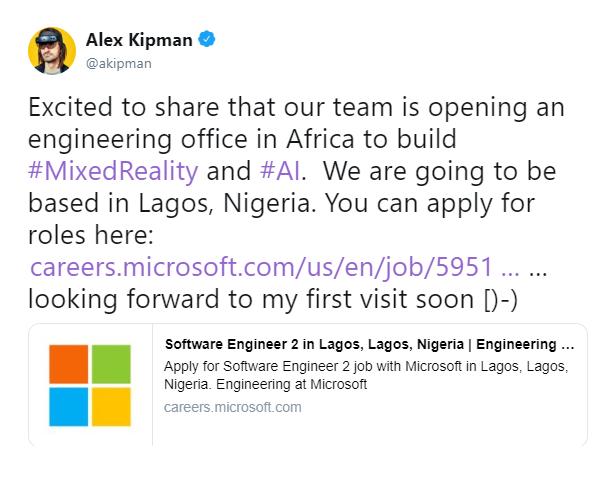Click the red square of Microsoft logo
The height and width of the screenshot is (478, 614).
pos(69,364)
